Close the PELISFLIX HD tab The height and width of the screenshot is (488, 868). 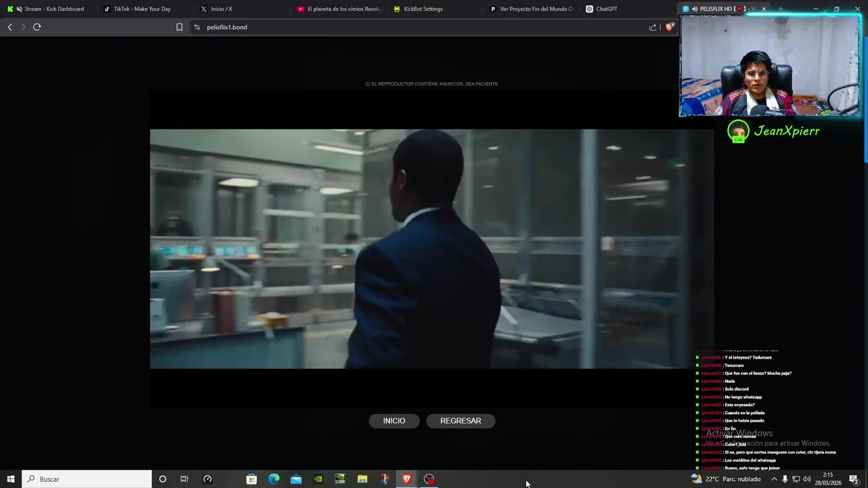pyautogui.click(x=764, y=9)
